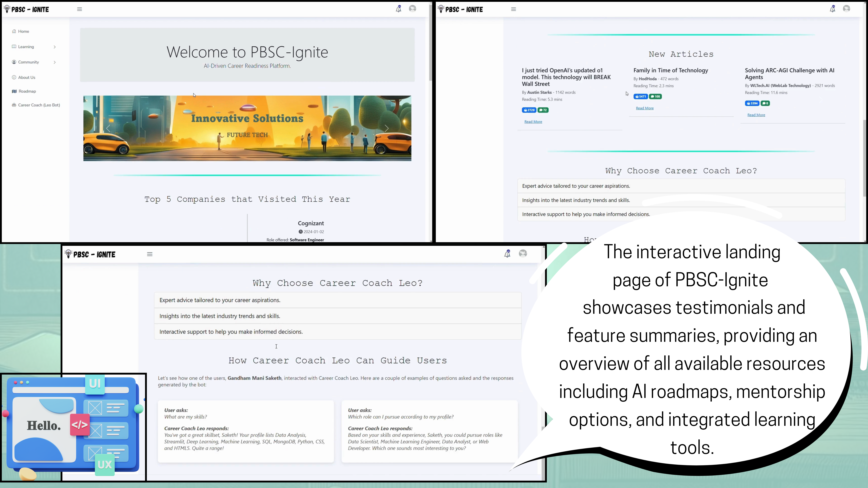Screen dimensions: 868x488
Task: Open the Solving ARC-AGI Challenge article
Action: (x=789, y=73)
